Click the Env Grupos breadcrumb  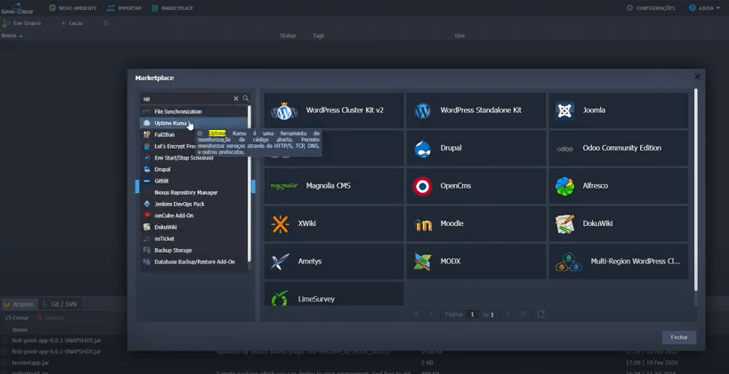point(22,23)
